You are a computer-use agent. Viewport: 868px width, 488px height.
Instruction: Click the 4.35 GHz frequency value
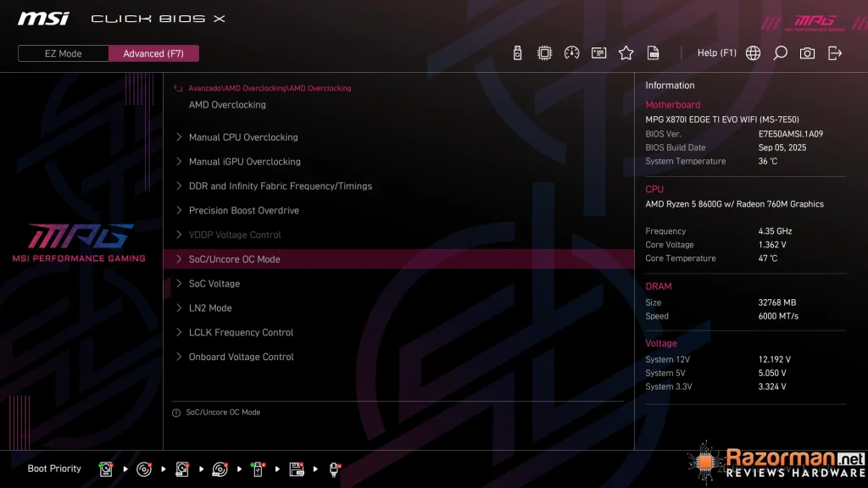775,231
